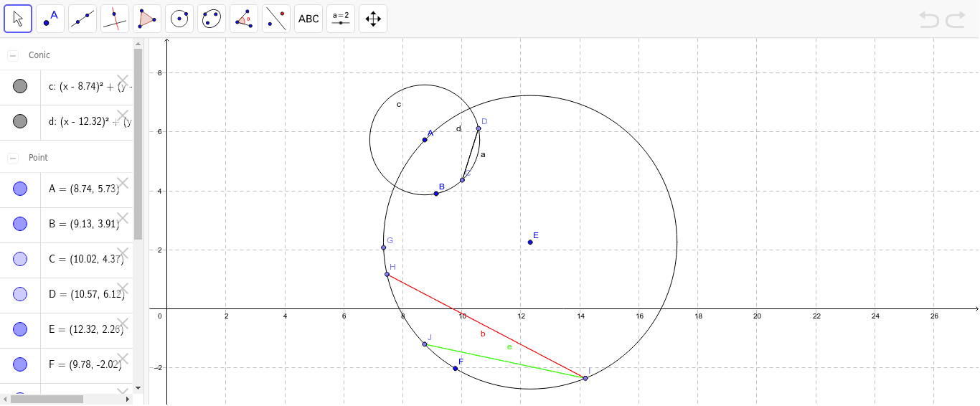Screen dimensions: 980x406
Task: Select the ABC Text tool
Action: coord(308,19)
